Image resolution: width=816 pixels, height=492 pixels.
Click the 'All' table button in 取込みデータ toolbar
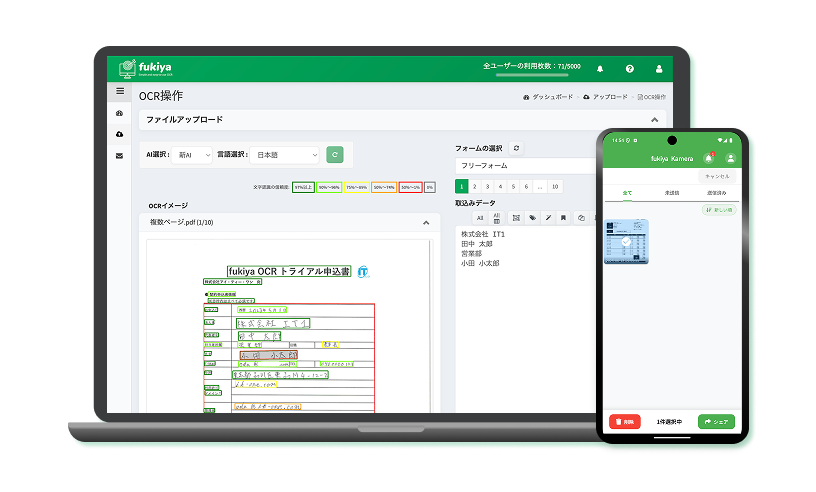(x=496, y=218)
